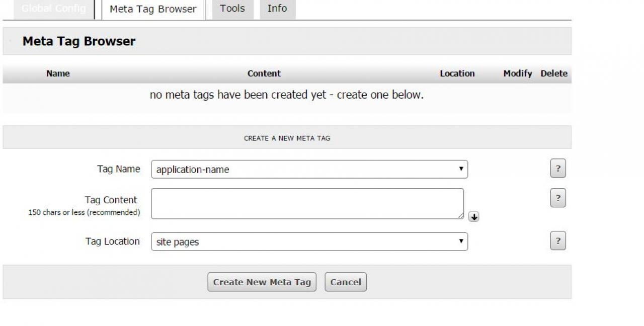This screenshot has height=326, width=644.
Task: Focus the Tag Content text area
Action: (307, 204)
